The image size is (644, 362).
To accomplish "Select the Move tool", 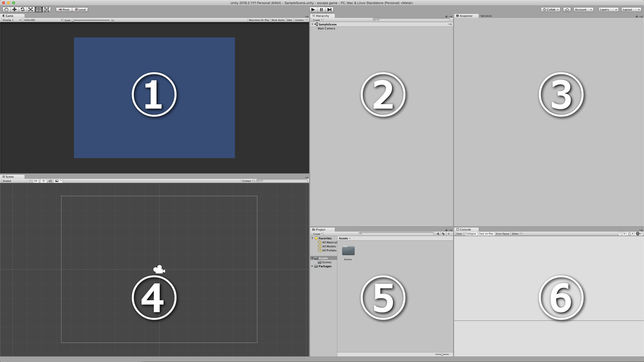I will tap(14, 10).
